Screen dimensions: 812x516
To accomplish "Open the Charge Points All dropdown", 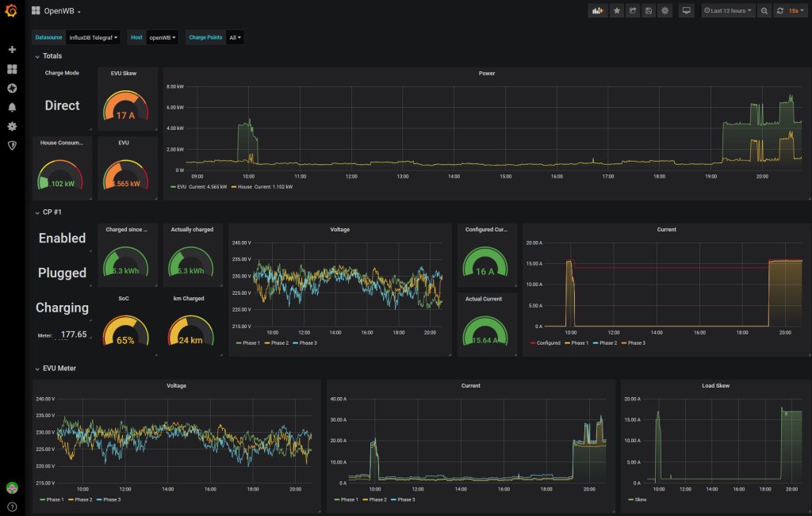I will point(235,37).
